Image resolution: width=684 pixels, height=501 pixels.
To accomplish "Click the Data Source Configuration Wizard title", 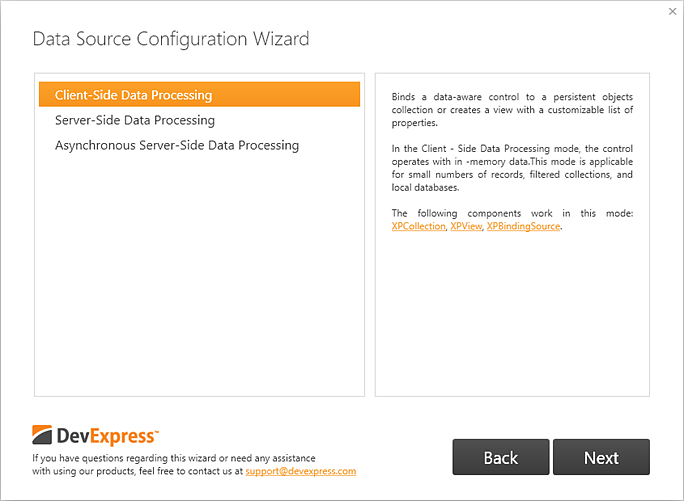I will (x=171, y=39).
